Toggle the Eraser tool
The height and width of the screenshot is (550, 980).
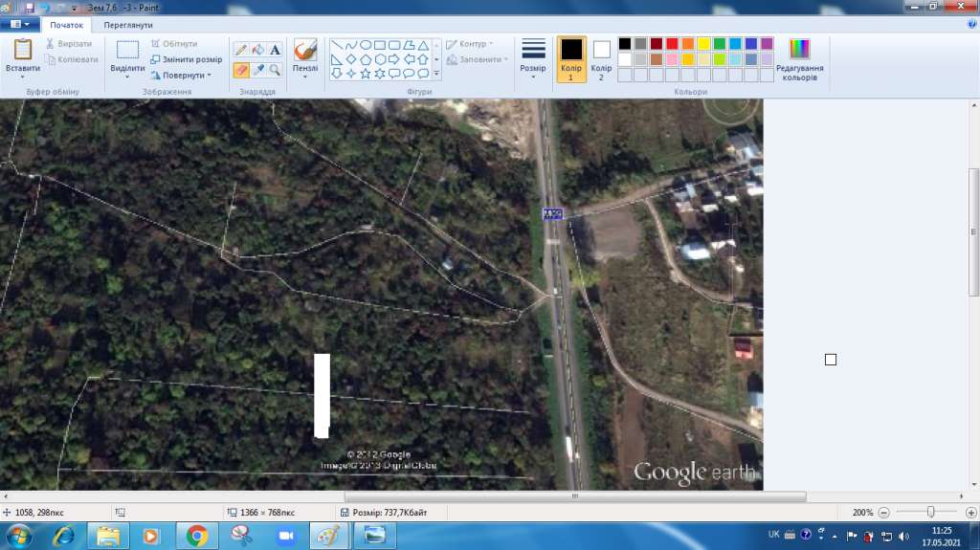coord(241,70)
